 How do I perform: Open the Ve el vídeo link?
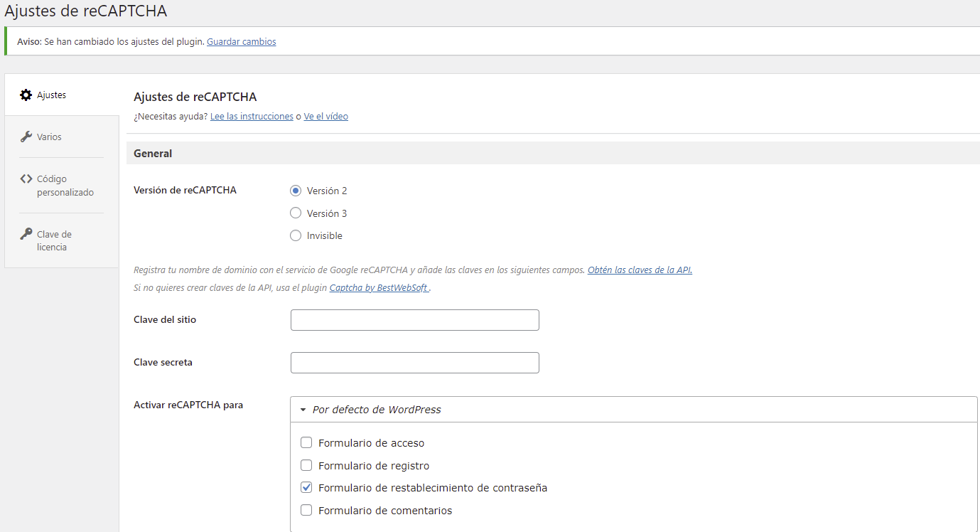pyautogui.click(x=326, y=116)
